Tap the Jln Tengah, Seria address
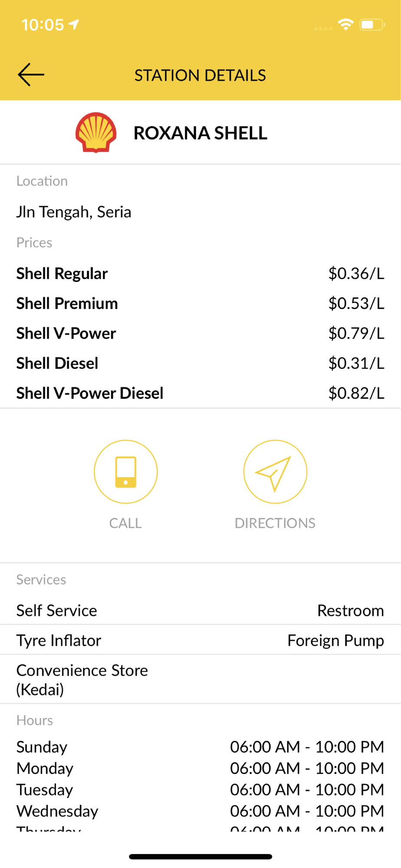 click(74, 212)
